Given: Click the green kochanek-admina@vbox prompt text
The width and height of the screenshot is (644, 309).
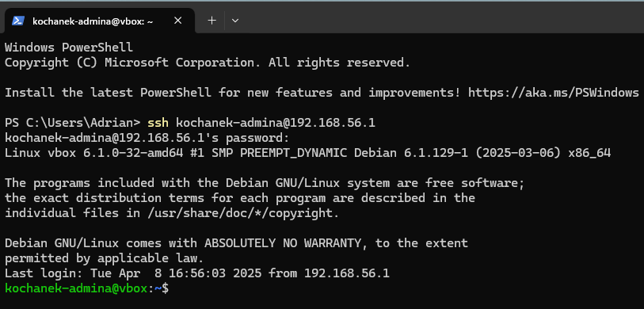Looking at the screenshot, I should 76,288.
